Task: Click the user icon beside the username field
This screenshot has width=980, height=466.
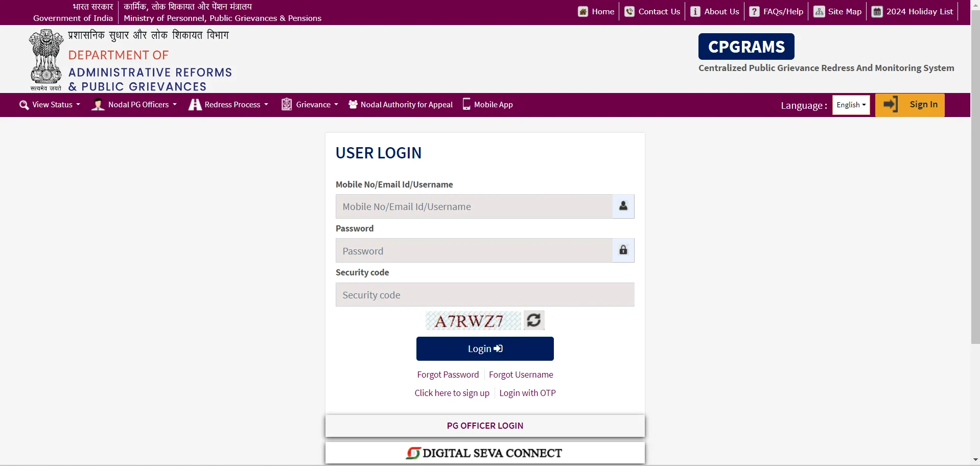Action: [x=623, y=206]
